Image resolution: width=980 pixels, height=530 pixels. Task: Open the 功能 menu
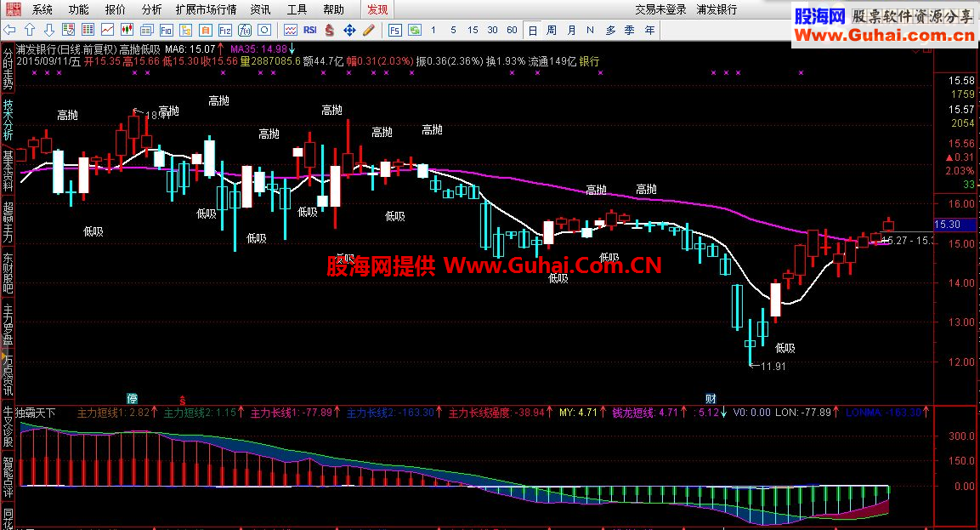pos(79,9)
